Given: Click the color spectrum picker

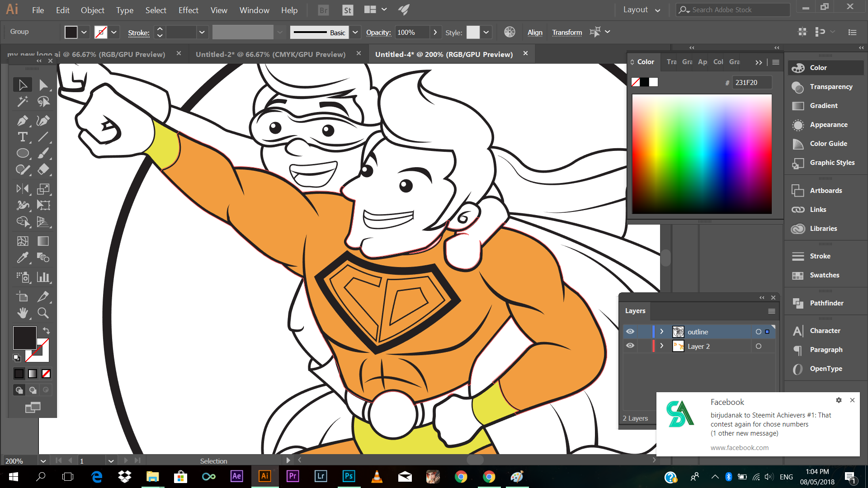Looking at the screenshot, I should 702,154.
